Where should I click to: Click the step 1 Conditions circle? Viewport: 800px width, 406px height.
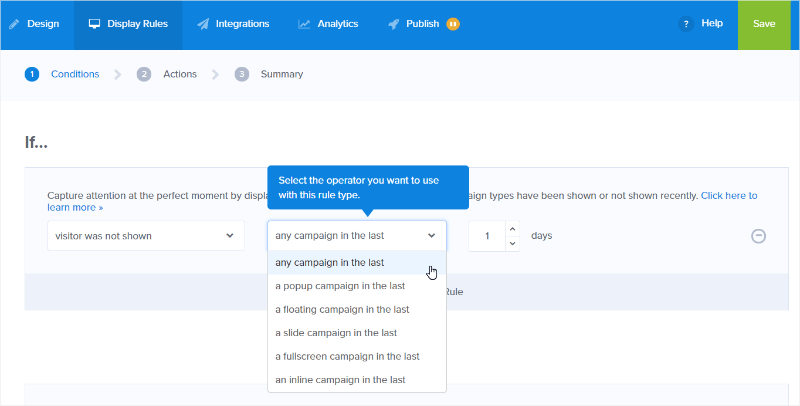[x=32, y=74]
